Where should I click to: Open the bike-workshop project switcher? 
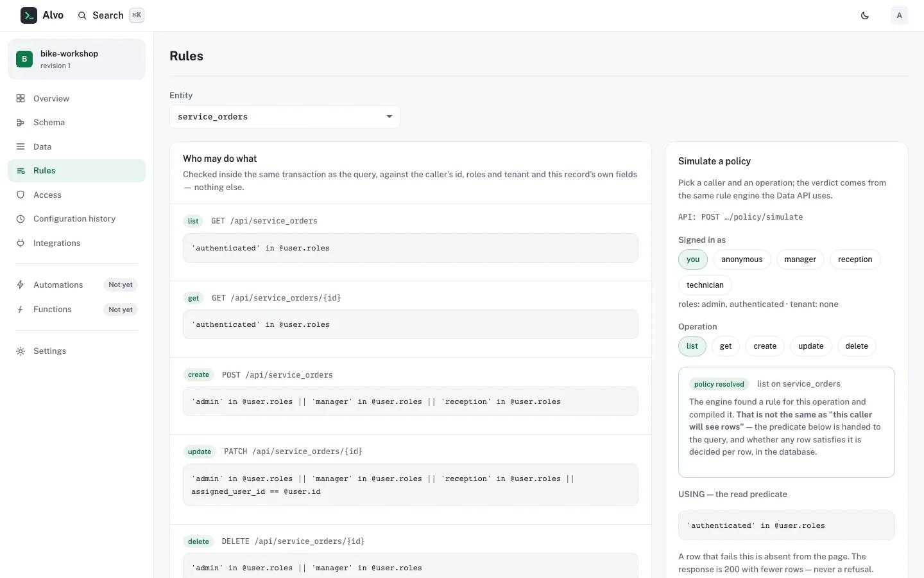[x=77, y=59]
